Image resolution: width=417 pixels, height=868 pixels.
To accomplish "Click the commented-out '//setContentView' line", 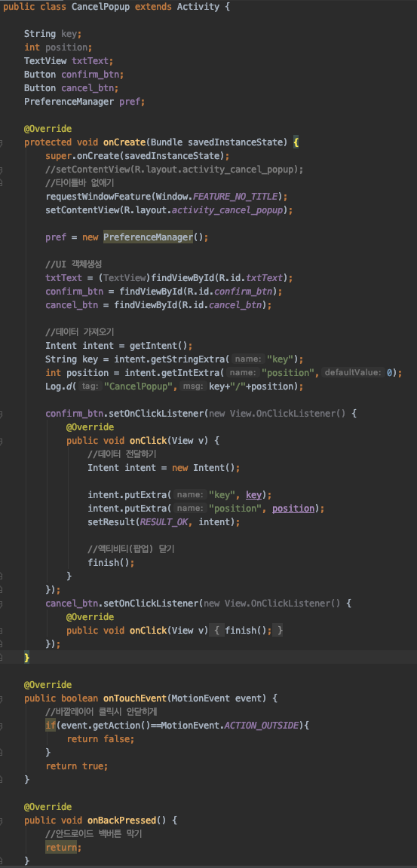I will click(174, 170).
